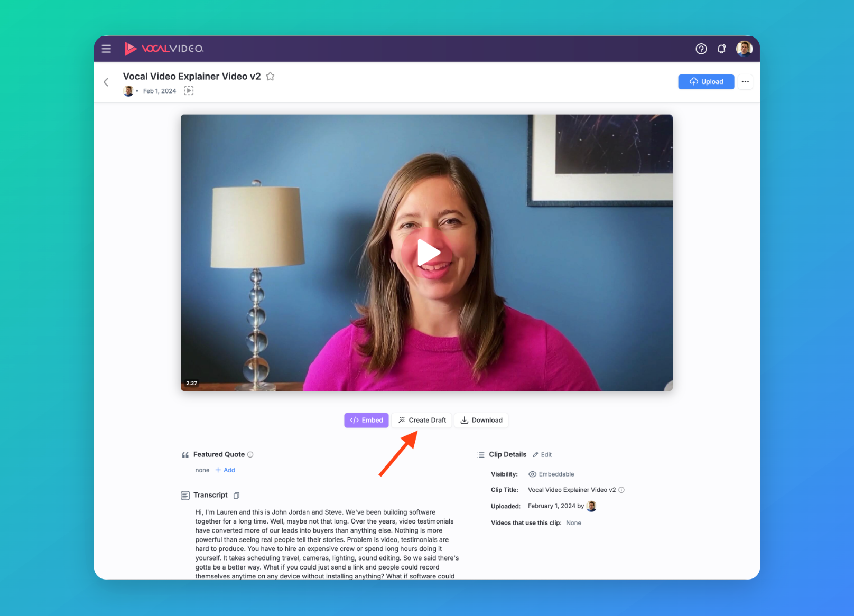The image size is (854, 616).
Task: Click the Embed button
Action: coord(366,420)
